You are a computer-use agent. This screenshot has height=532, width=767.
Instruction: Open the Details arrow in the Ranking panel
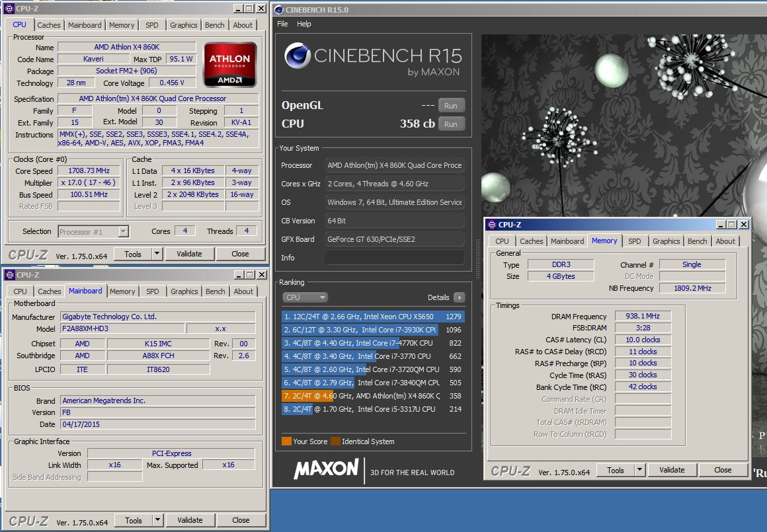[x=460, y=297]
